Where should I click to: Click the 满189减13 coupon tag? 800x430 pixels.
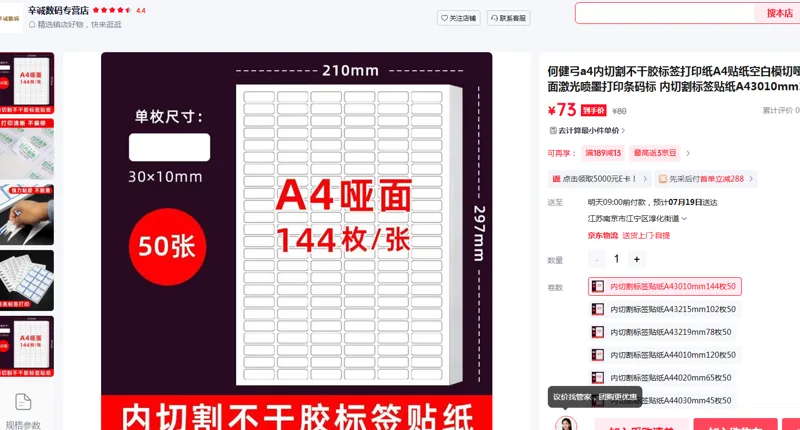click(603, 153)
